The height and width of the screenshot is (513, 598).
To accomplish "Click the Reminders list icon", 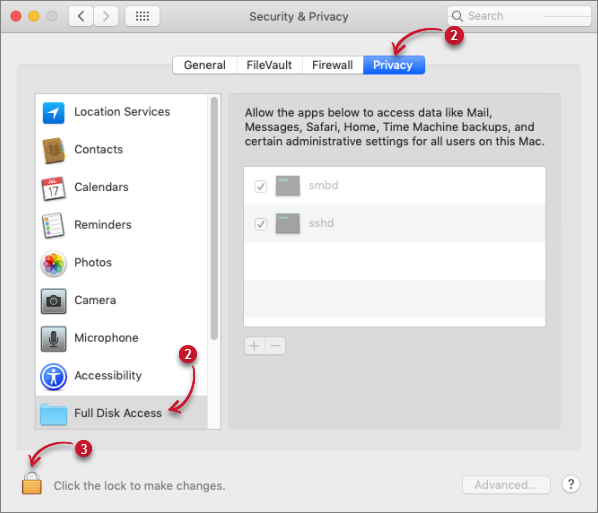I will (53, 225).
